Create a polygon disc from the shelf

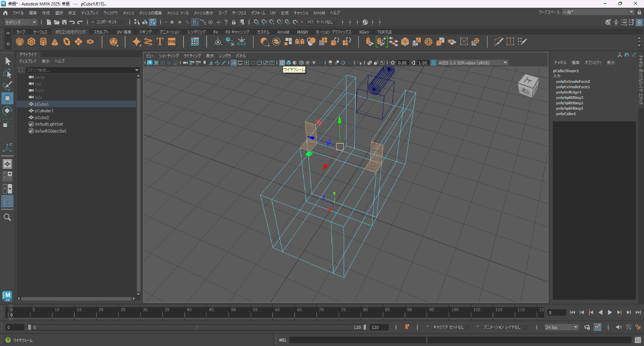click(91, 42)
